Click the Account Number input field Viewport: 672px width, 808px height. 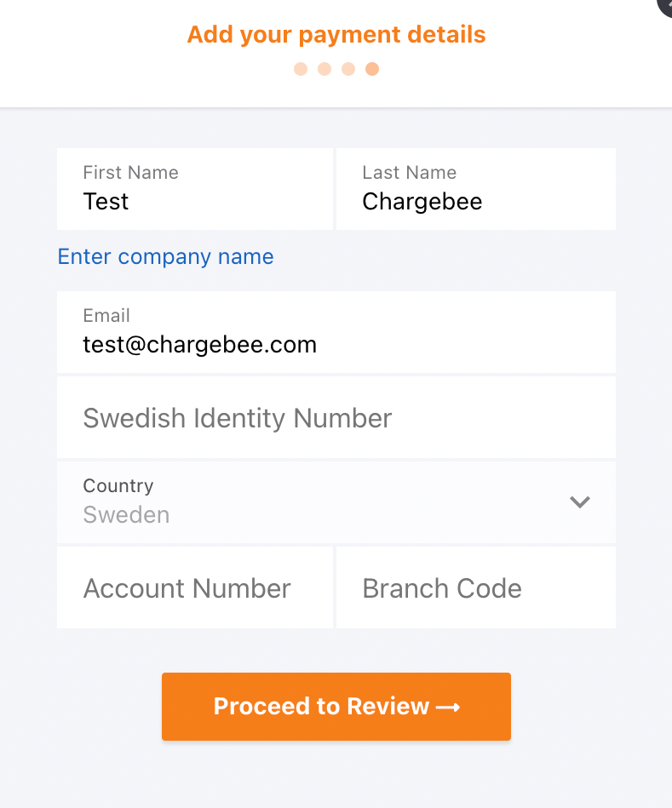194,588
